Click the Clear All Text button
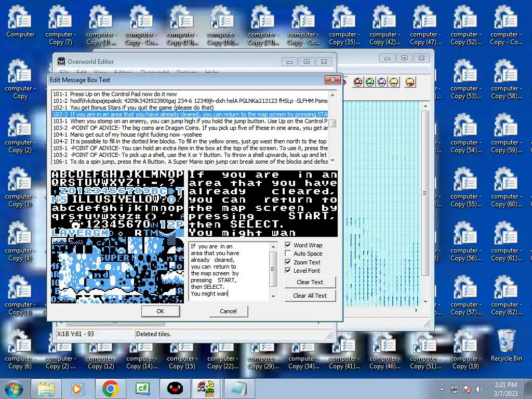 310,296
